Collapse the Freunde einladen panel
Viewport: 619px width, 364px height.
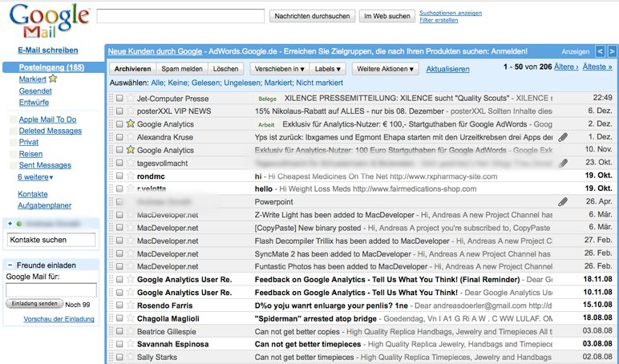[x=10, y=265]
